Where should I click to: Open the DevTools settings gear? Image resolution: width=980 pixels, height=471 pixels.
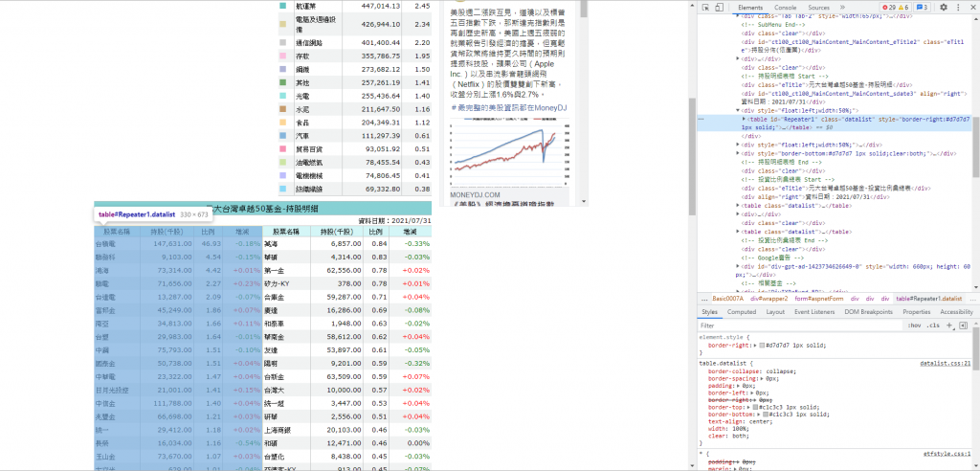tap(943, 8)
